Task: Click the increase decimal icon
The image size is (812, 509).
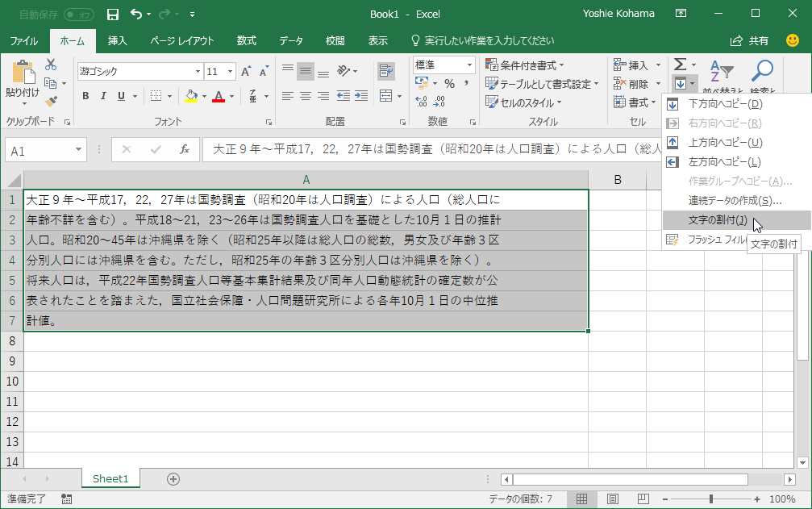Action: pyautogui.click(x=422, y=102)
